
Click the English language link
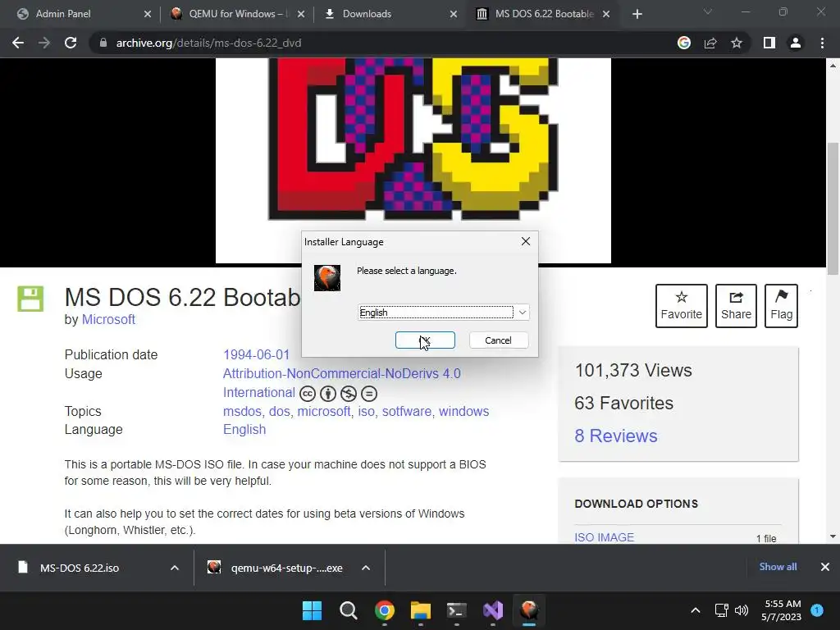pos(244,430)
